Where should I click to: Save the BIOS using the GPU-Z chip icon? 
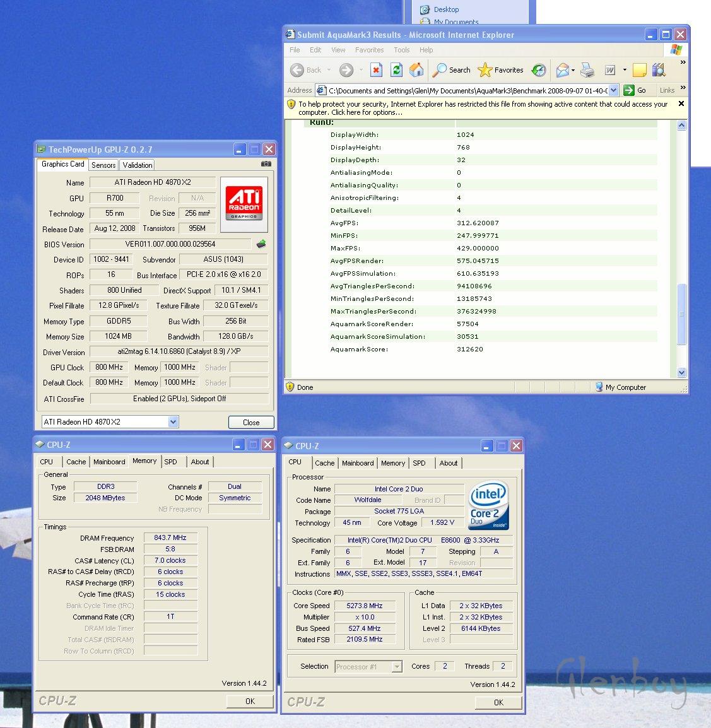pyautogui.click(x=261, y=244)
